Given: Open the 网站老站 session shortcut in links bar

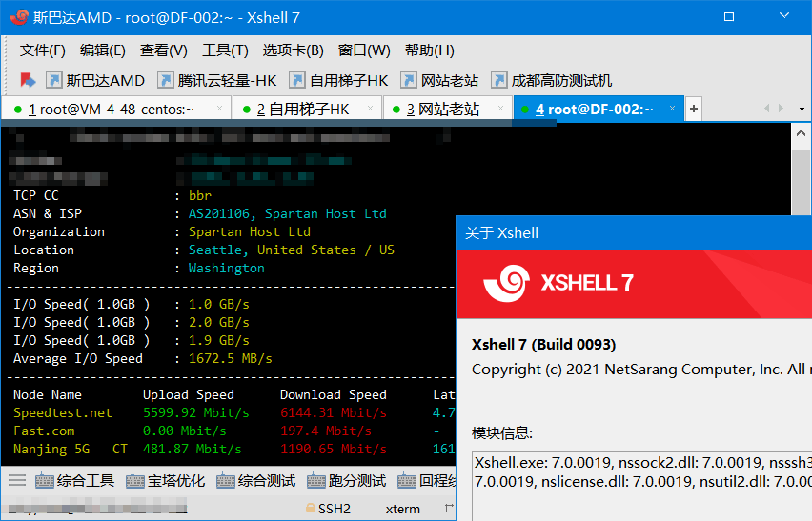Looking at the screenshot, I should click(439, 80).
